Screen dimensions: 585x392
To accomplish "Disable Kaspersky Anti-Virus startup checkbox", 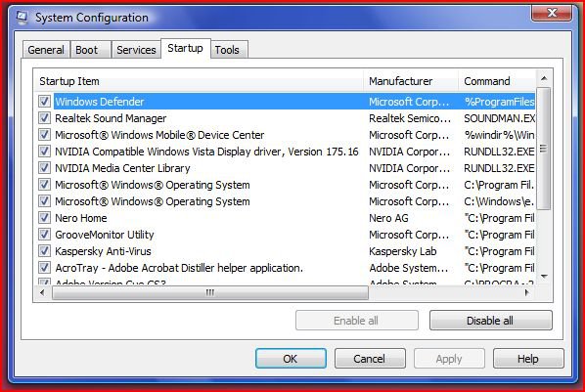I will click(44, 250).
